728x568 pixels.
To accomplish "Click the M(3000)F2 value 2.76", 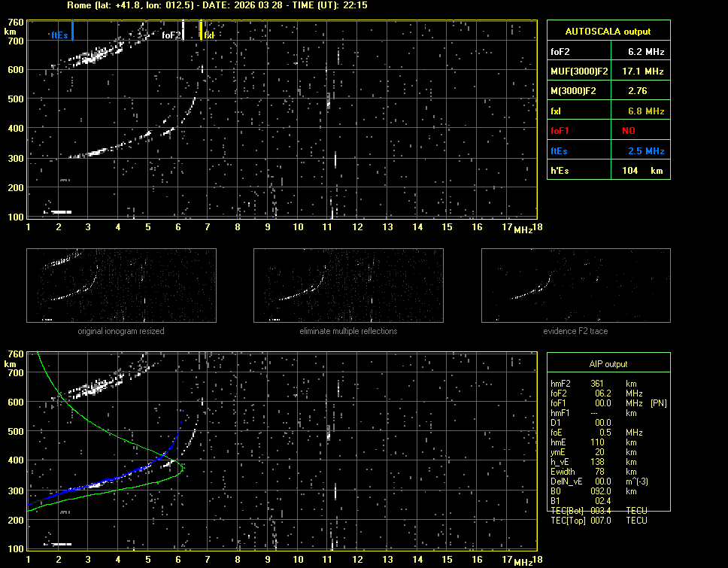I will [x=638, y=91].
